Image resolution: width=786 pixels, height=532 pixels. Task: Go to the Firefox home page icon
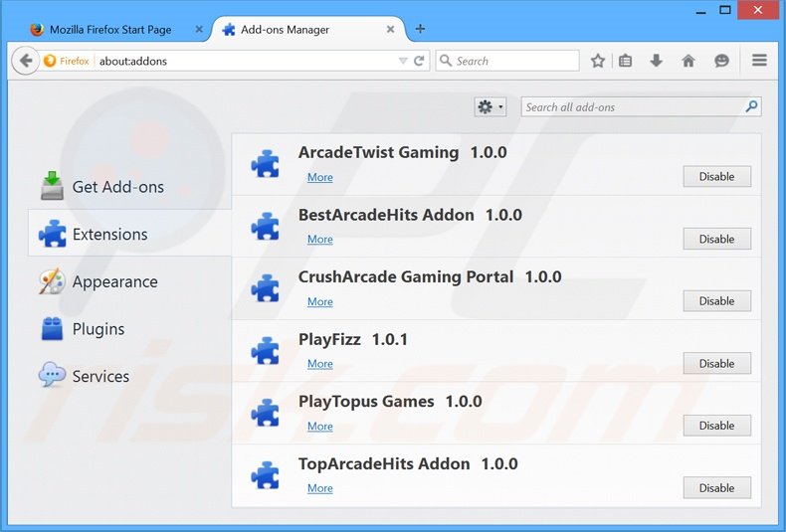688,61
